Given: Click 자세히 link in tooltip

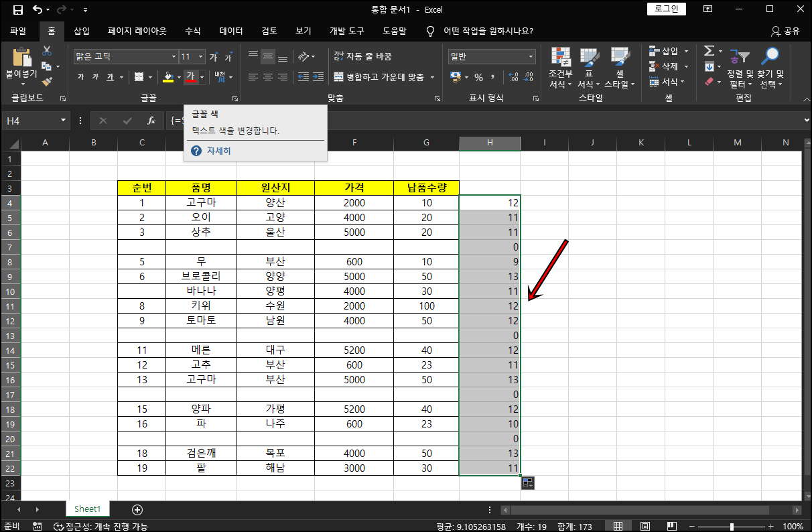Looking at the screenshot, I should pos(218,151).
